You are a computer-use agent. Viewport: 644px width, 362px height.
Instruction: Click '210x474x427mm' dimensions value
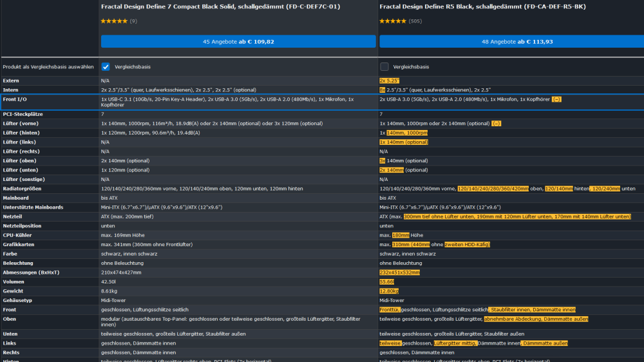point(121,272)
